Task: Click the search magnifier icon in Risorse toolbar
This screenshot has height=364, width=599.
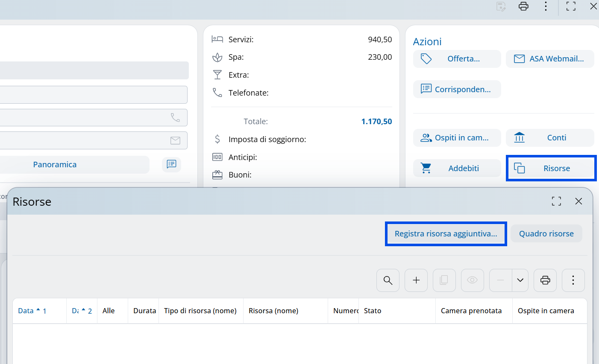Action: (x=388, y=280)
